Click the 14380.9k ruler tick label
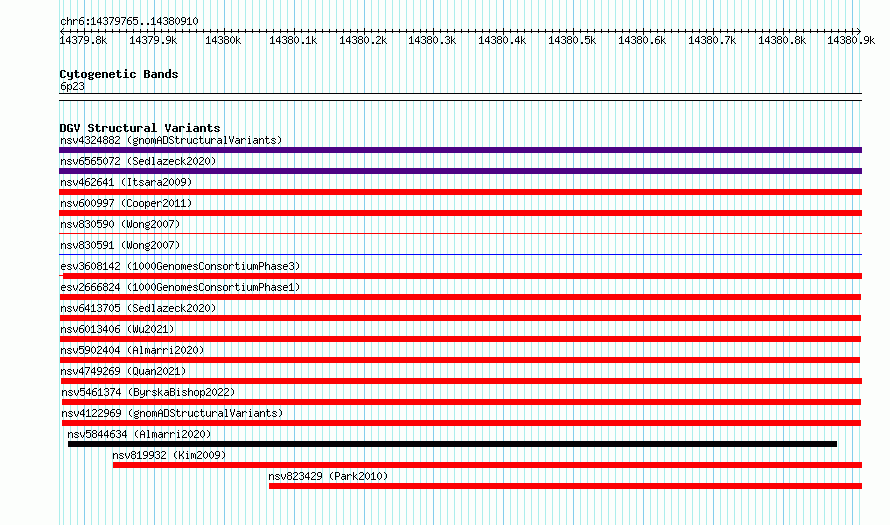890x525 pixels. click(x=851, y=40)
